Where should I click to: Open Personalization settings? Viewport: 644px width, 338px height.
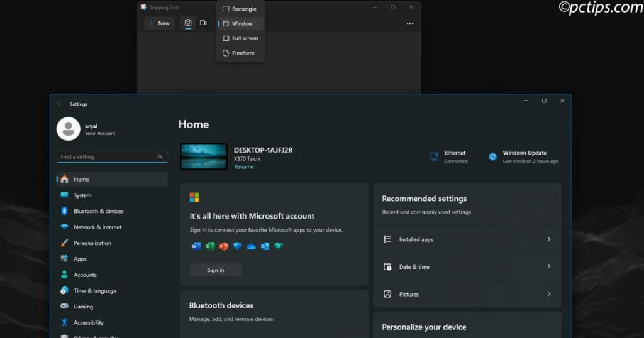point(112,243)
